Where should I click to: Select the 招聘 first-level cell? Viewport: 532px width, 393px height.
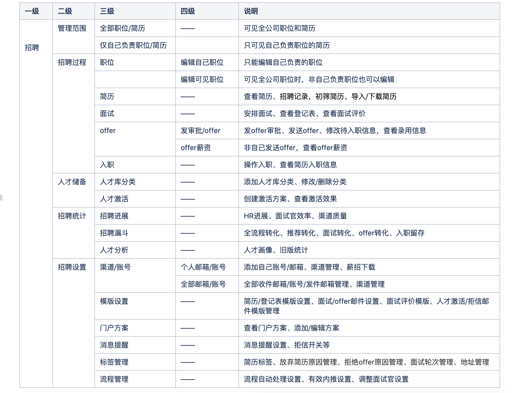tap(36, 204)
